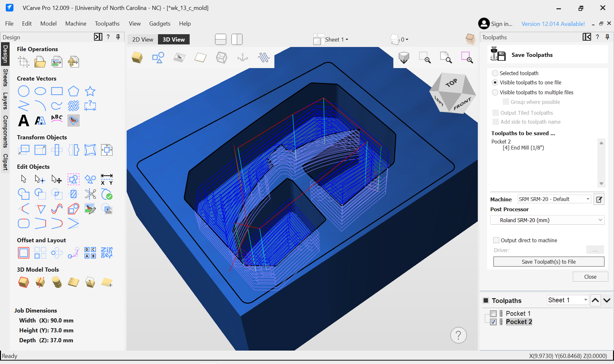The height and width of the screenshot is (364, 614).
Task: Collapse the Design panel
Action: point(98,37)
